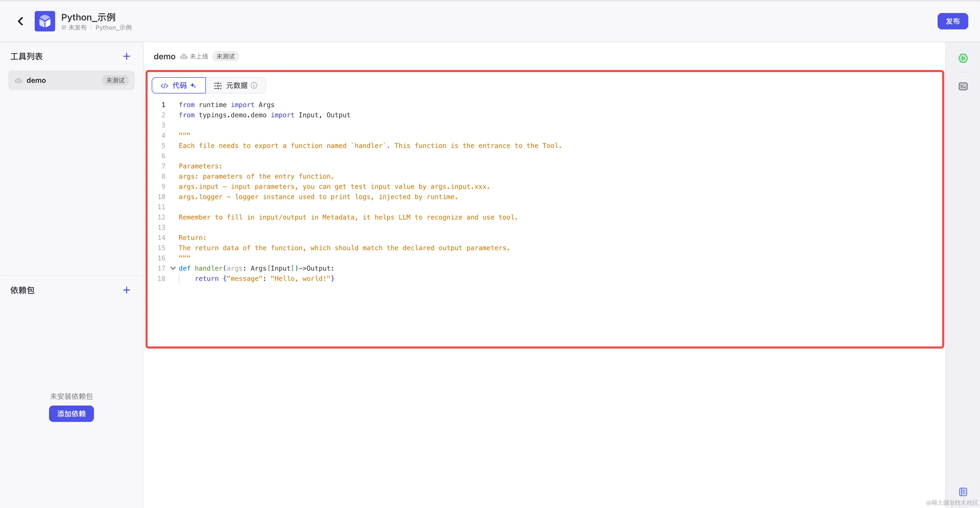Collapse the handler function at line 17
980x508 pixels.
pyautogui.click(x=173, y=268)
